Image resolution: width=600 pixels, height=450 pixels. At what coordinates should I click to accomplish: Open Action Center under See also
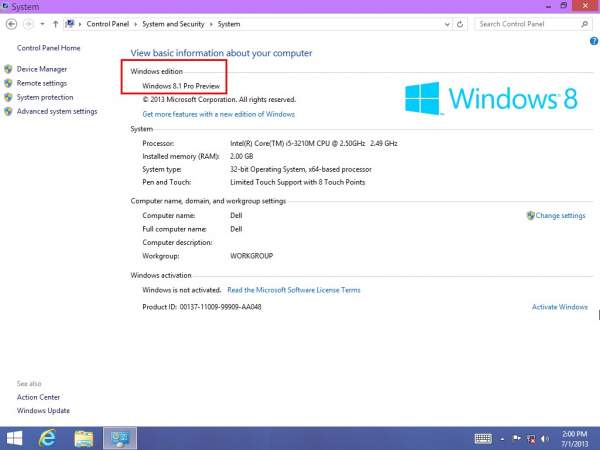pyautogui.click(x=38, y=397)
